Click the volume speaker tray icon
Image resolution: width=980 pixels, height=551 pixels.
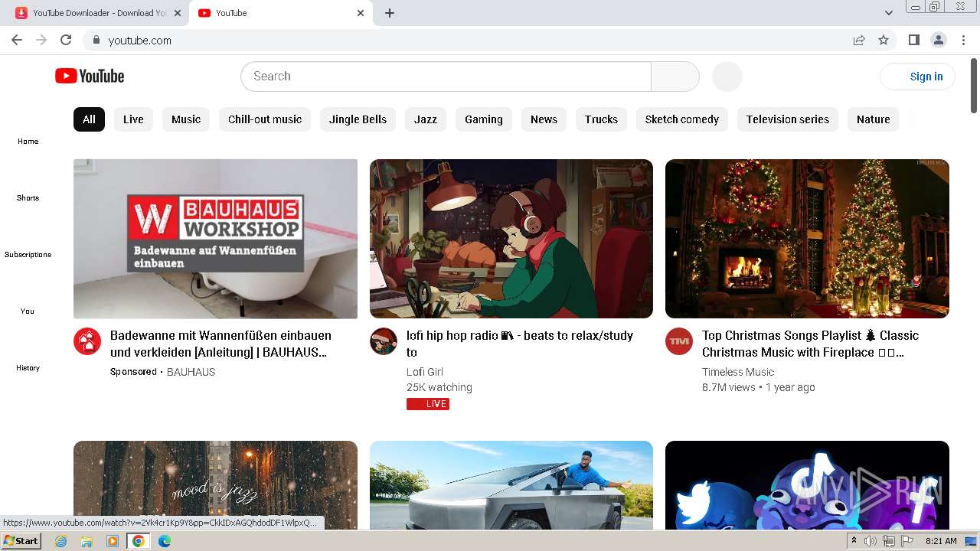point(871,541)
